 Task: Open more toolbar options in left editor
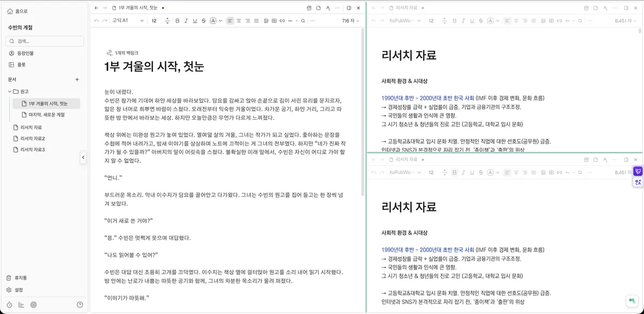click(x=313, y=21)
